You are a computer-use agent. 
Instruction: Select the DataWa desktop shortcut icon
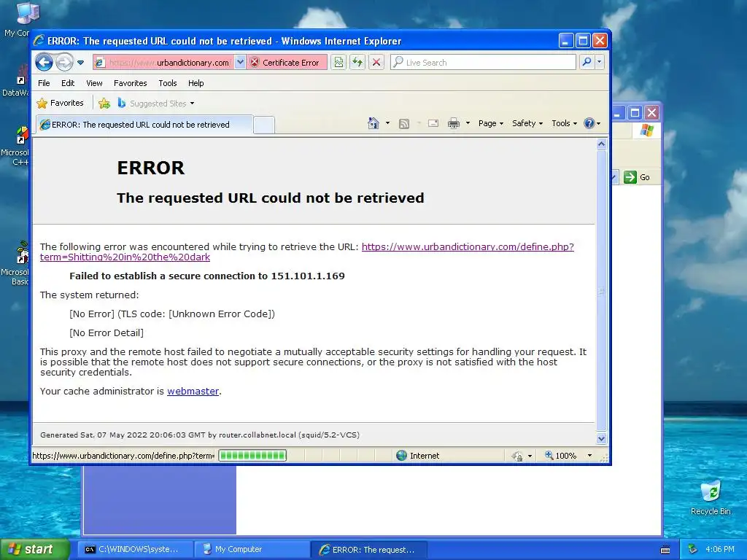point(15,81)
